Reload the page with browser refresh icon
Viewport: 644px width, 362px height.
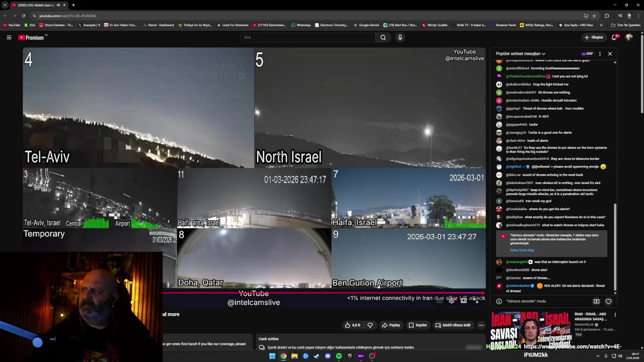23,16
